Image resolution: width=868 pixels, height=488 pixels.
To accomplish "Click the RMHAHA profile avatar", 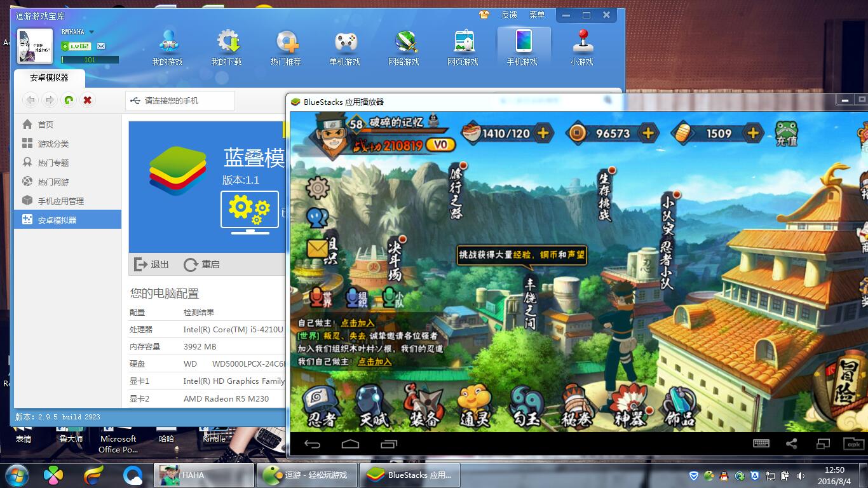I will pyautogui.click(x=34, y=46).
